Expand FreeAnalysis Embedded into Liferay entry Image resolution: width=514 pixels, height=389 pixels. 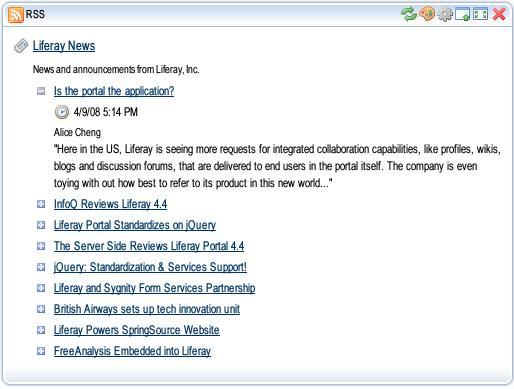click(x=41, y=351)
